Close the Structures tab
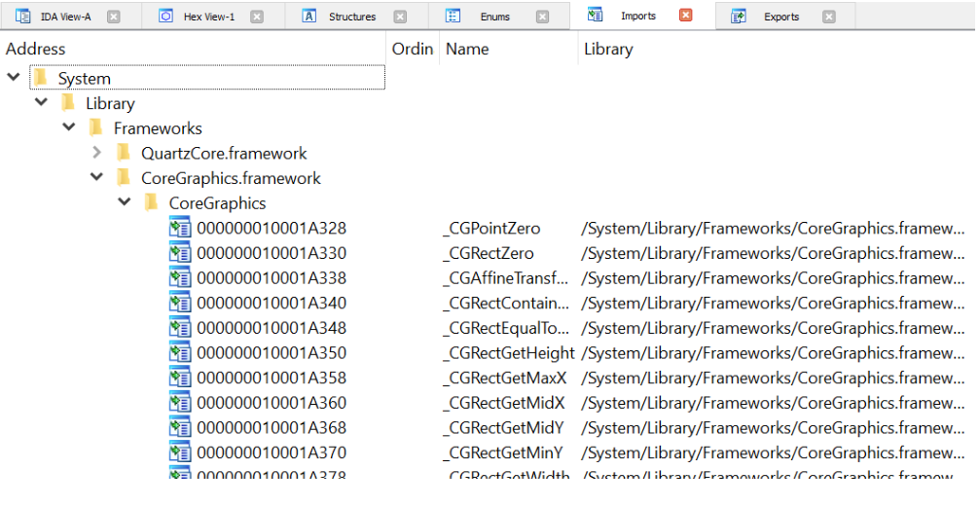The height and width of the screenshot is (506, 980). pos(400,17)
